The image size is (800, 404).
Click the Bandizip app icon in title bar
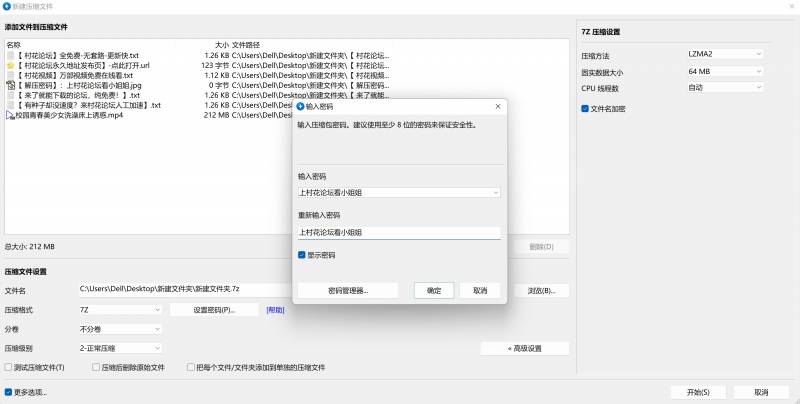6,6
